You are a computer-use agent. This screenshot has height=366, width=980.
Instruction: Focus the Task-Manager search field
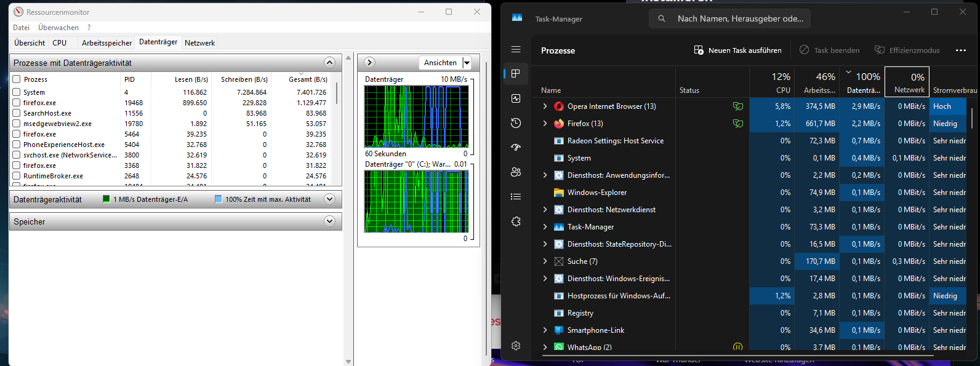click(729, 18)
